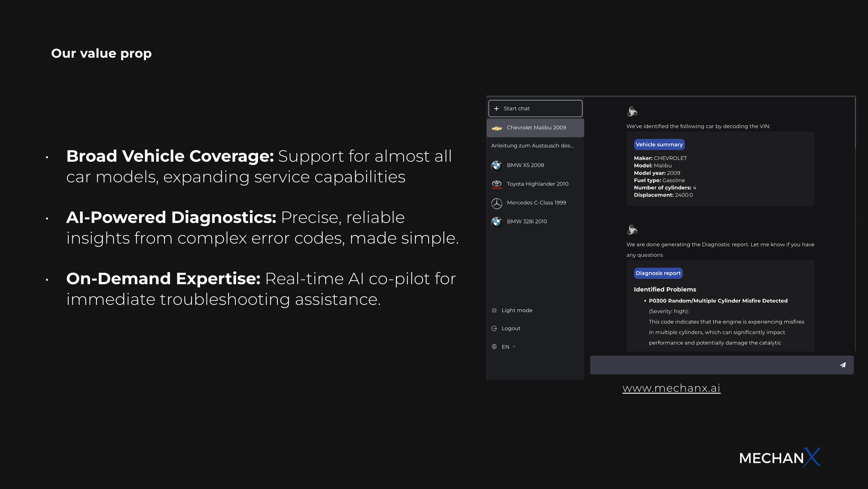The width and height of the screenshot is (868, 489).
Task: Open the www.mechanx.ai link
Action: (x=671, y=388)
